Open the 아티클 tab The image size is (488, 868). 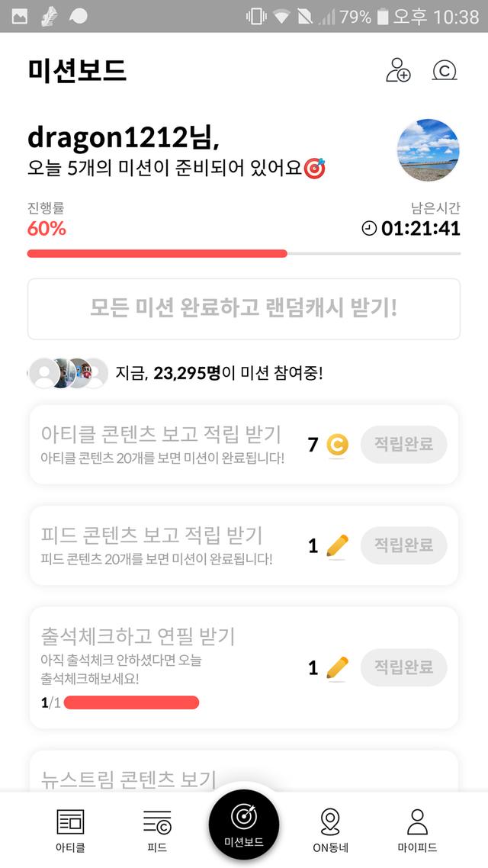pos(70,831)
